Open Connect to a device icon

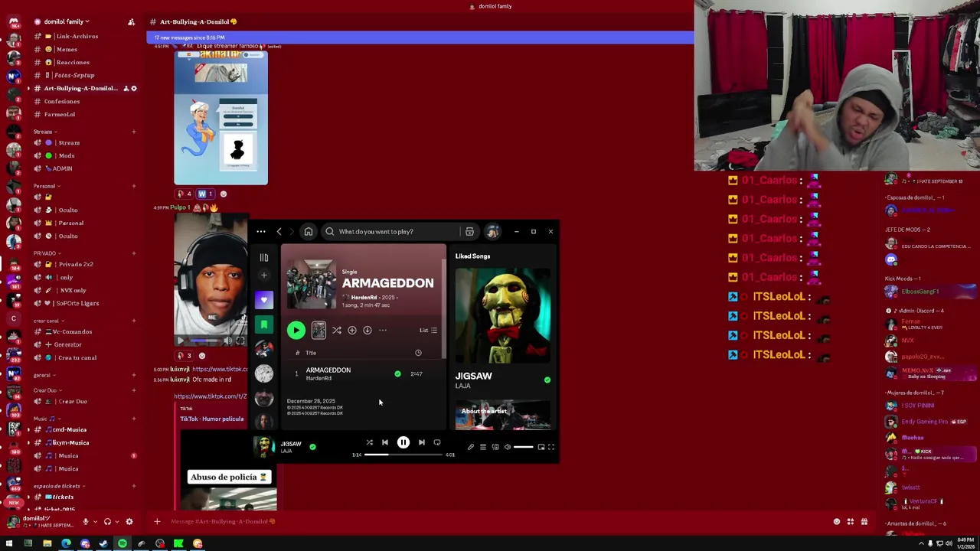495,447
